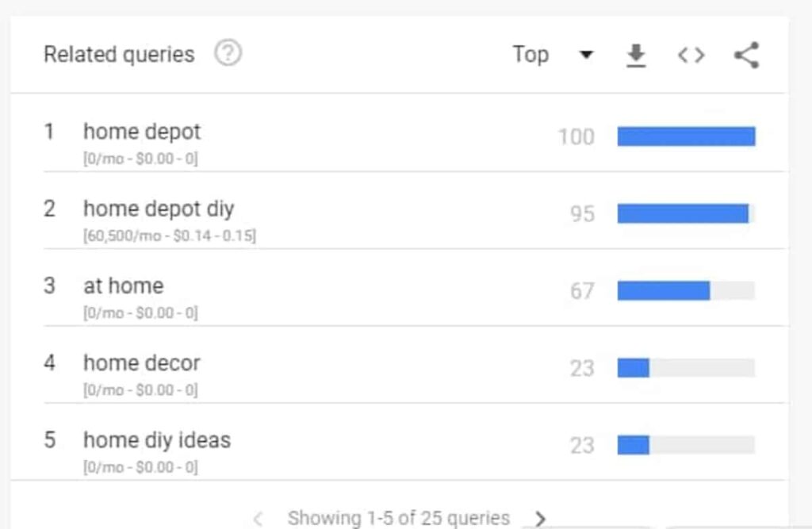Open the Related queries help icon

(x=228, y=54)
